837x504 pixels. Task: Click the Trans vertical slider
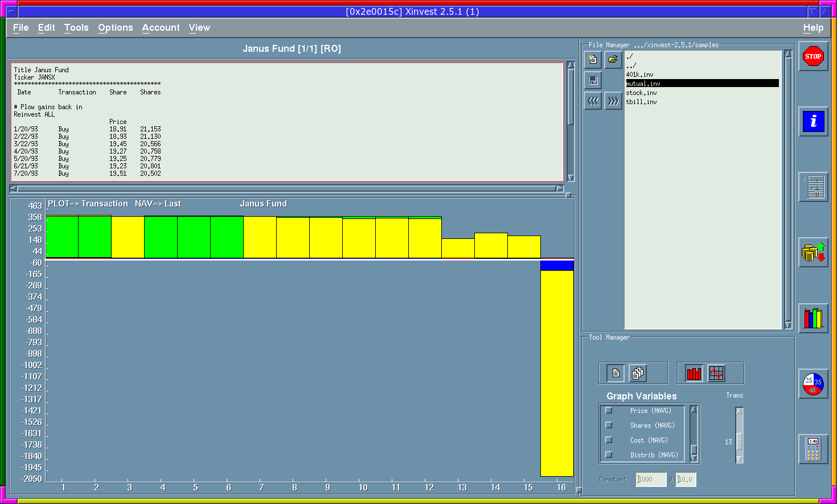point(740,435)
